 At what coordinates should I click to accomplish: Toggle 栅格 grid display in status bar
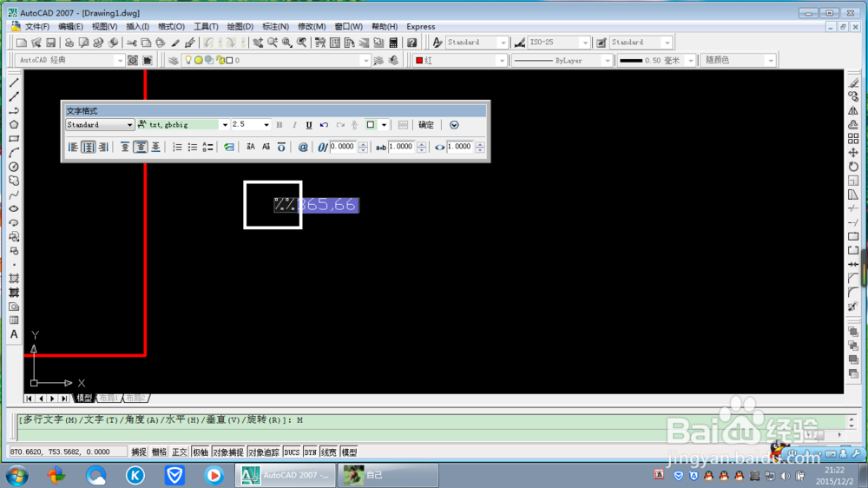point(160,452)
